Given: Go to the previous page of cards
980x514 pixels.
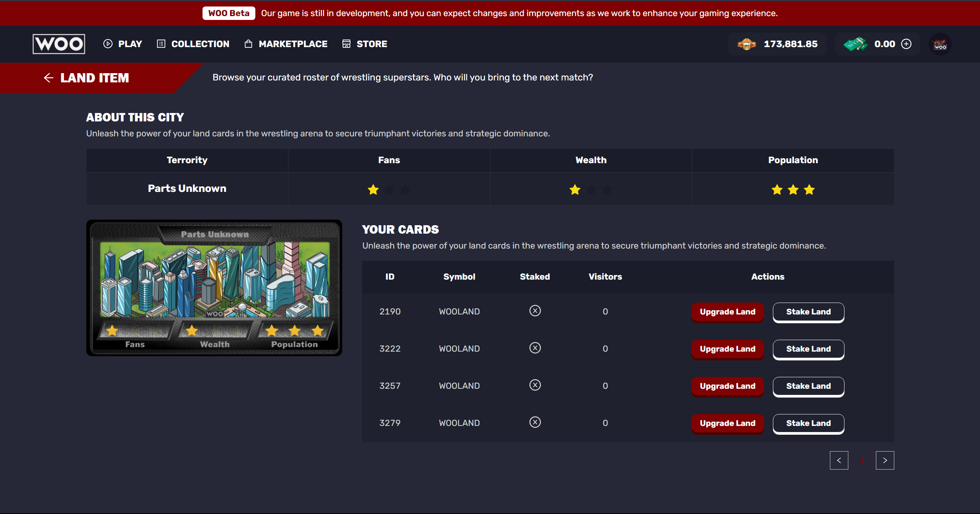Looking at the screenshot, I should tap(839, 460).
